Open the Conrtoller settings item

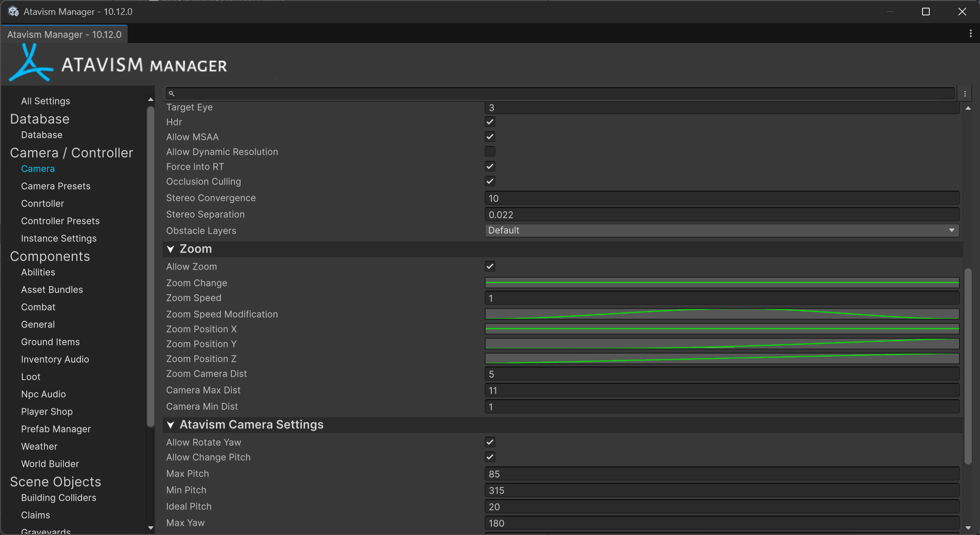click(x=43, y=203)
